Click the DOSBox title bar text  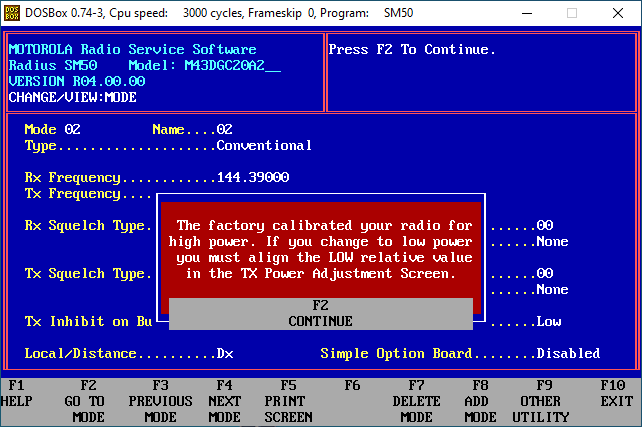click(219, 13)
